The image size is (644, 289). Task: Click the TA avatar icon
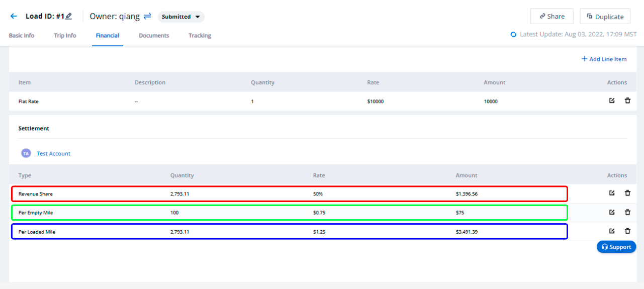26,153
